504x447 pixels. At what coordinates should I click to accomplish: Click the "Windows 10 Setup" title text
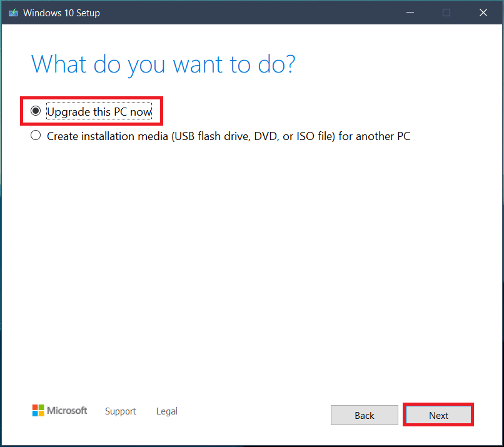[61, 13]
